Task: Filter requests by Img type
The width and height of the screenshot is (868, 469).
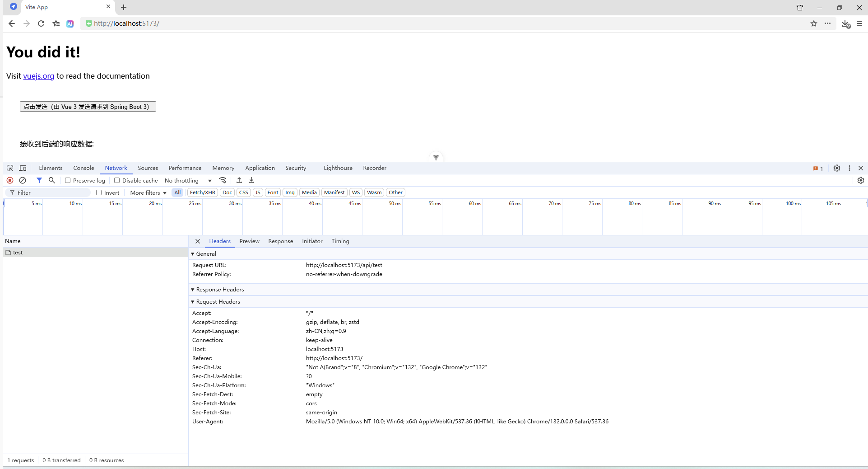Action: pyautogui.click(x=290, y=192)
